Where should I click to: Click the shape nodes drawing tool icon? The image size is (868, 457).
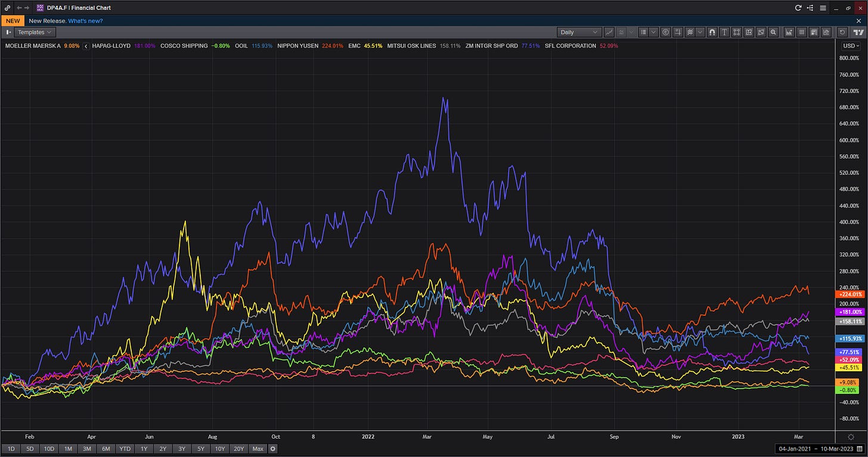[x=737, y=32]
